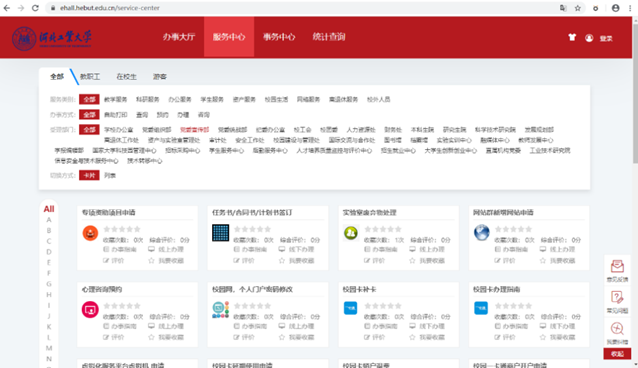Jump to letter H in alphabet index
This screenshot has width=638, height=368.
click(x=49, y=295)
